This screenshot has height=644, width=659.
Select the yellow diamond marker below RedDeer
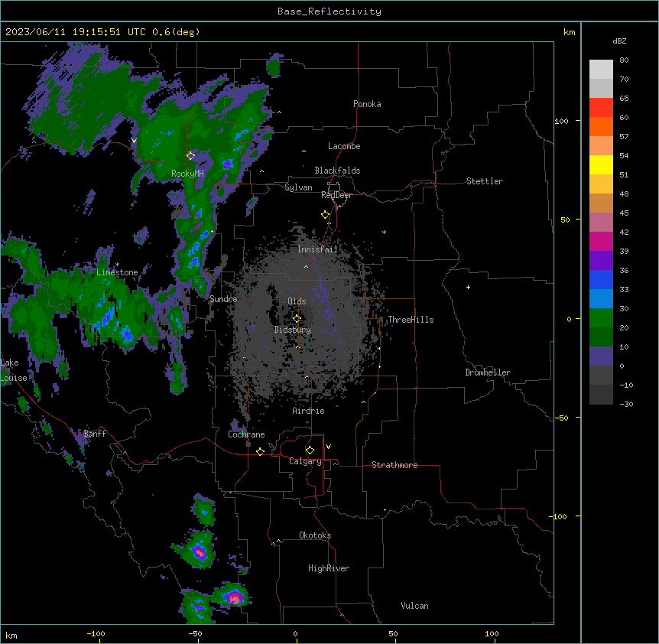pyautogui.click(x=326, y=215)
